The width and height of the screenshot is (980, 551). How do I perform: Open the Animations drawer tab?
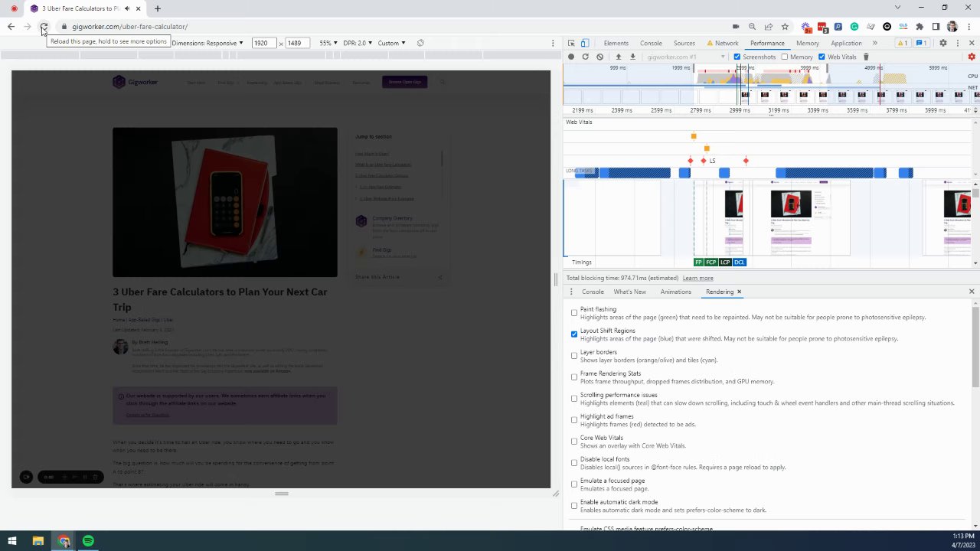[675, 292]
